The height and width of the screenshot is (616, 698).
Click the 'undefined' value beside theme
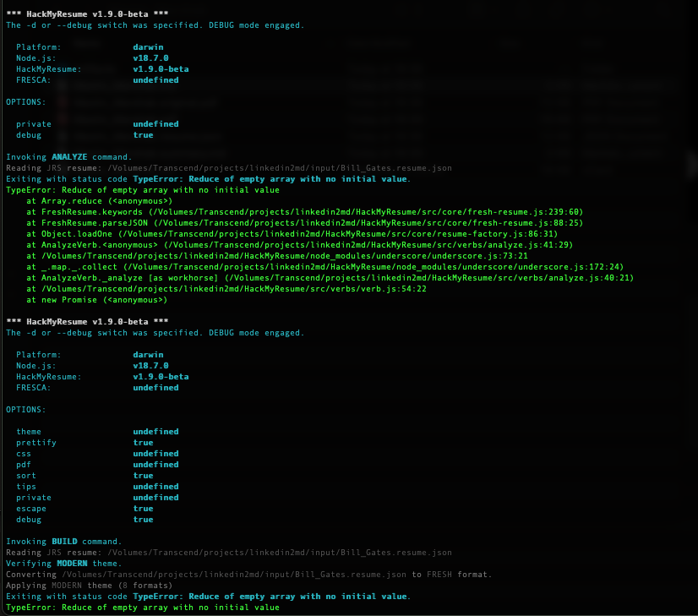pyautogui.click(x=155, y=432)
